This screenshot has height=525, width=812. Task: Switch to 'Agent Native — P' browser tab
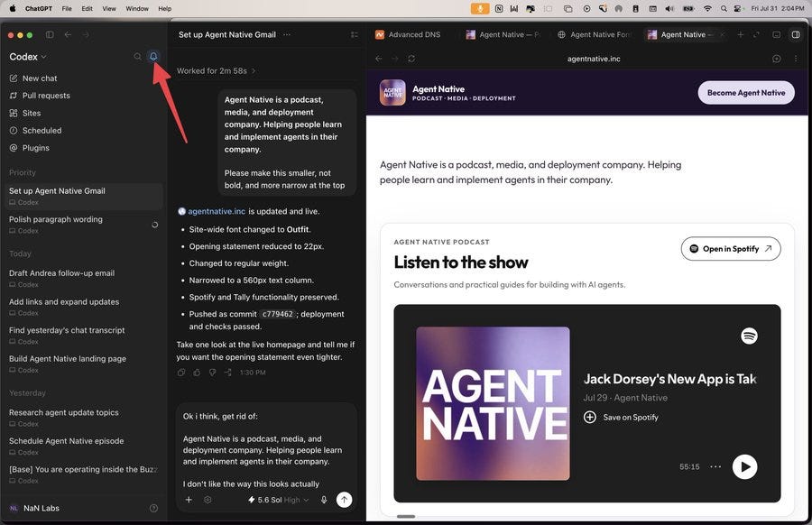point(503,34)
